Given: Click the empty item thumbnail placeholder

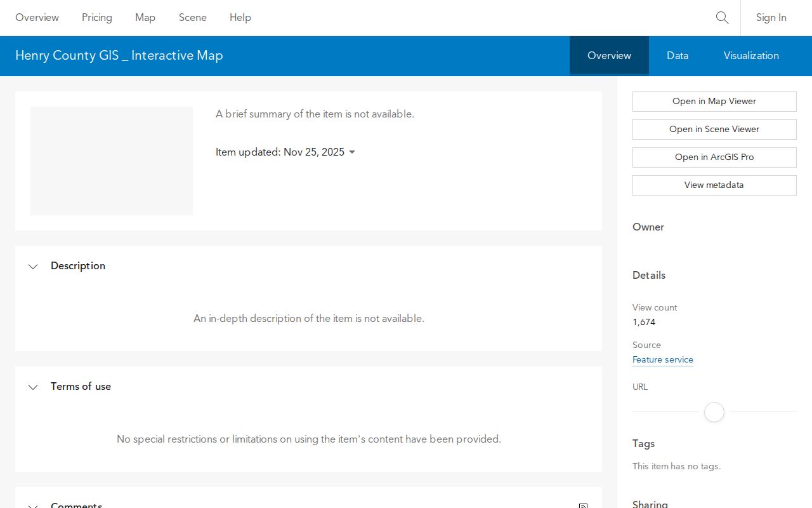Looking at the screenshot, I should click(112, 161).
